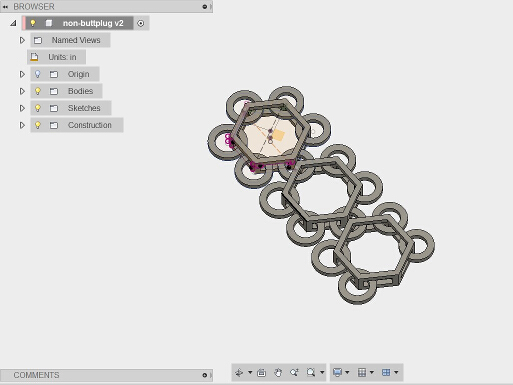Click the Bodies folder icon

click(x=54, y=91)
